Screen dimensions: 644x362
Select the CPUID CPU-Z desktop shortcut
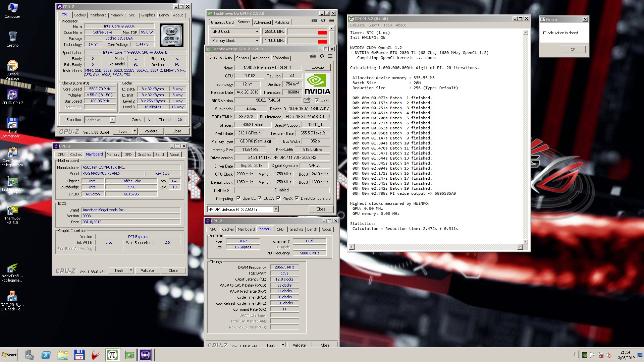[12, 97]
